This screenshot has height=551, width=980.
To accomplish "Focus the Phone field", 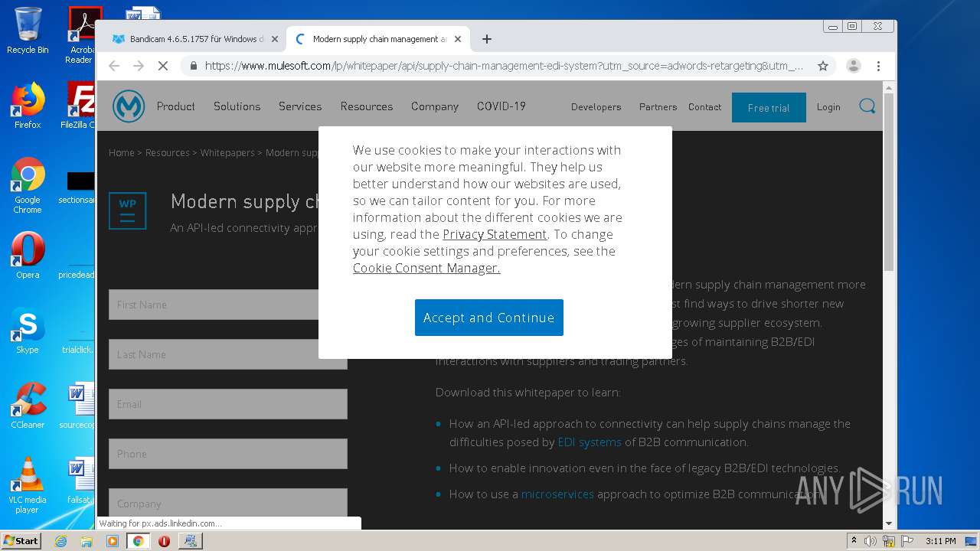I will pos(228,454).
